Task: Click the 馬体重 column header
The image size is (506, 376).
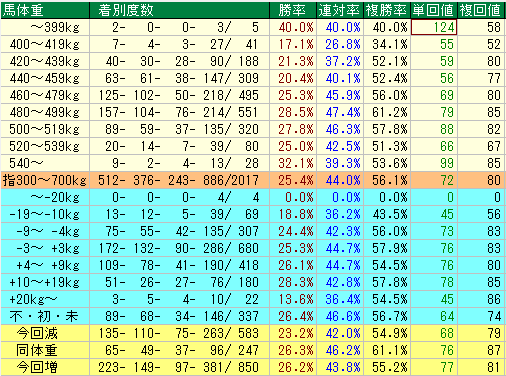Action: click(x=45, y=10)
